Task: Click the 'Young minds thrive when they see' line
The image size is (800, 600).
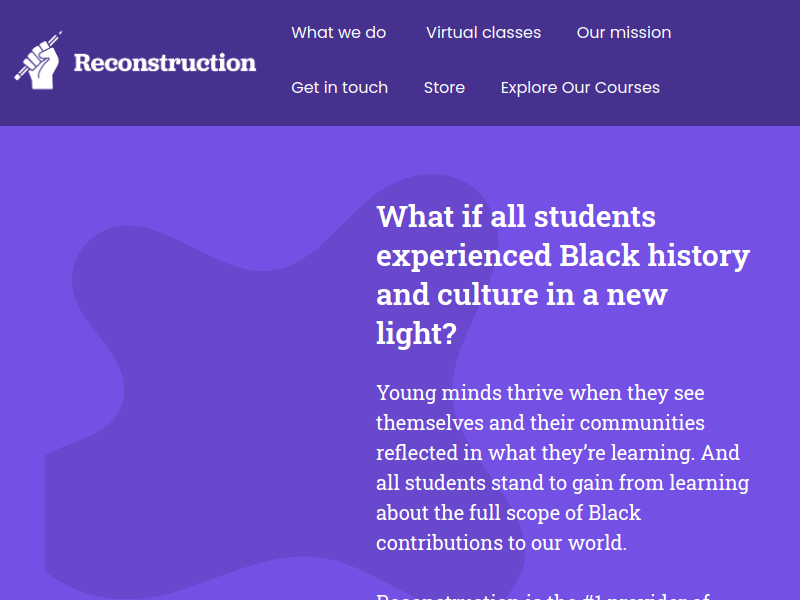Action: pyautogui.click(x=540, y=393)
